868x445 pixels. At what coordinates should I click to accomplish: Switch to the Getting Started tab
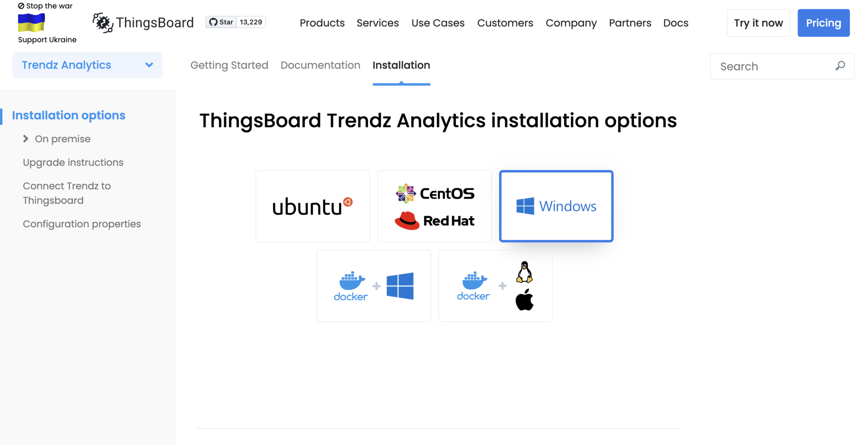(x=229, y=65)
